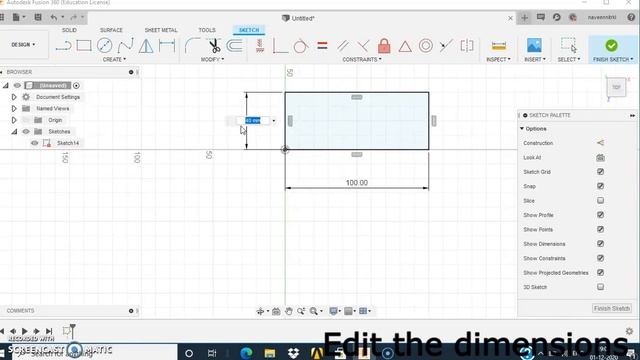This screenshot has height=360, width=640.
Task: Hide Sketch14 using its eye icon
Action: [x=35, y=143]
